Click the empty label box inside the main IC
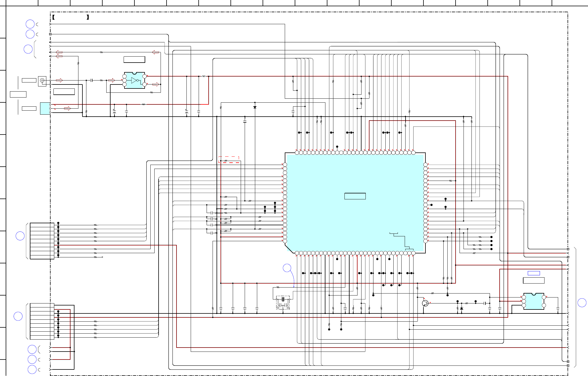This screenshot has width=588, height=376. (x=355, y=196)
